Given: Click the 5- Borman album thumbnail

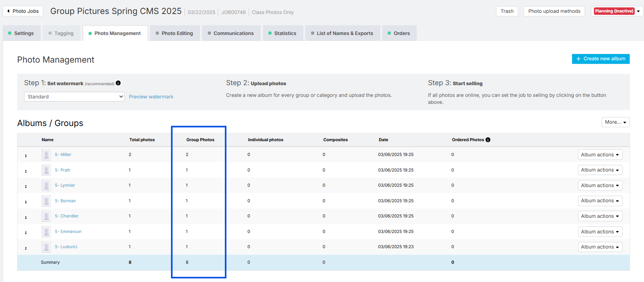Looking at the screenshot, I should (x=46, y=201).
